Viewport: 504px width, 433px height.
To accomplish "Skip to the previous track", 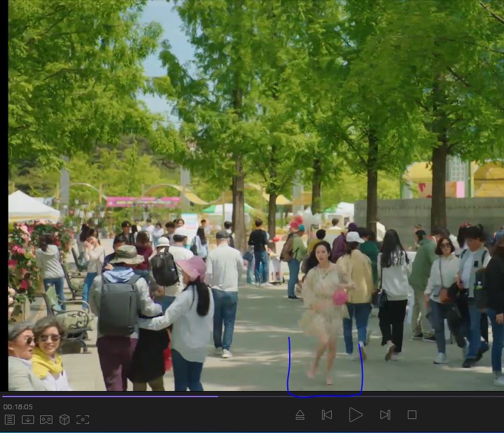I will [x=327, y=415].
